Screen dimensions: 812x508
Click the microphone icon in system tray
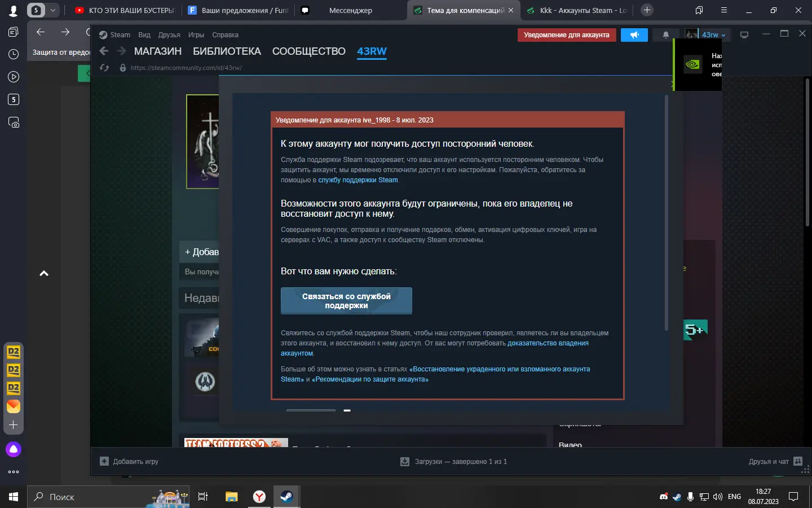pos(690,497)
